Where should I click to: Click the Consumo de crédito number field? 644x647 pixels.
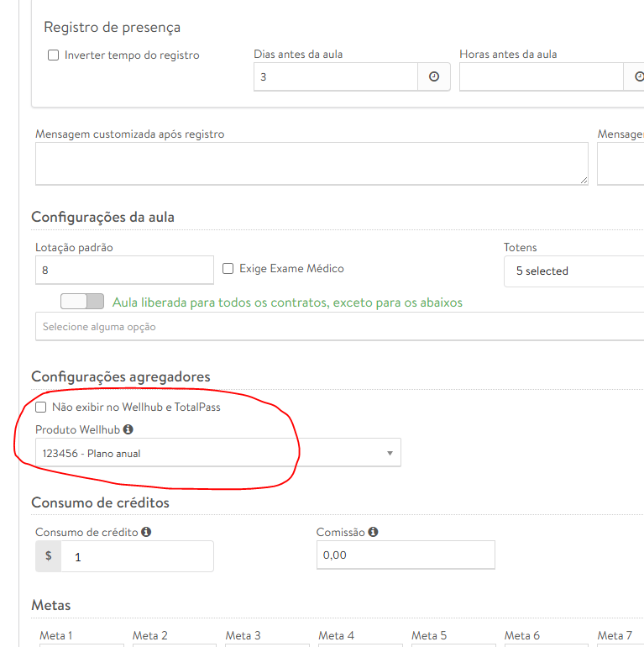(138, 556)
